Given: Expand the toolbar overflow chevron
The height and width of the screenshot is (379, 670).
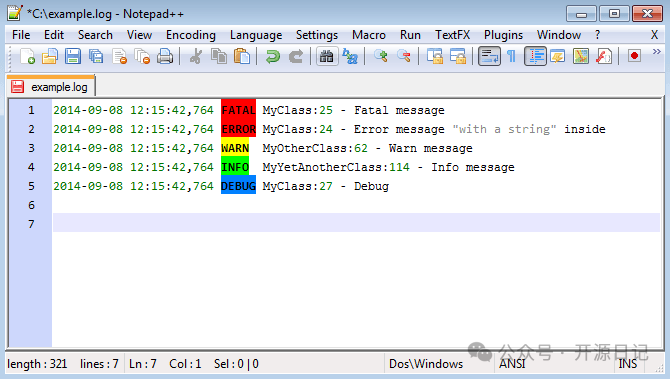Looking at the screenshot, I should point(656,52).
